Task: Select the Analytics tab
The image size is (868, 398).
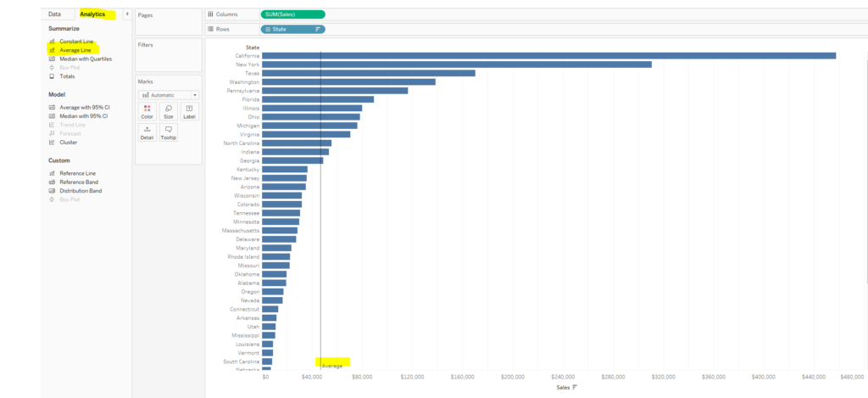Action: coord(92,14)
